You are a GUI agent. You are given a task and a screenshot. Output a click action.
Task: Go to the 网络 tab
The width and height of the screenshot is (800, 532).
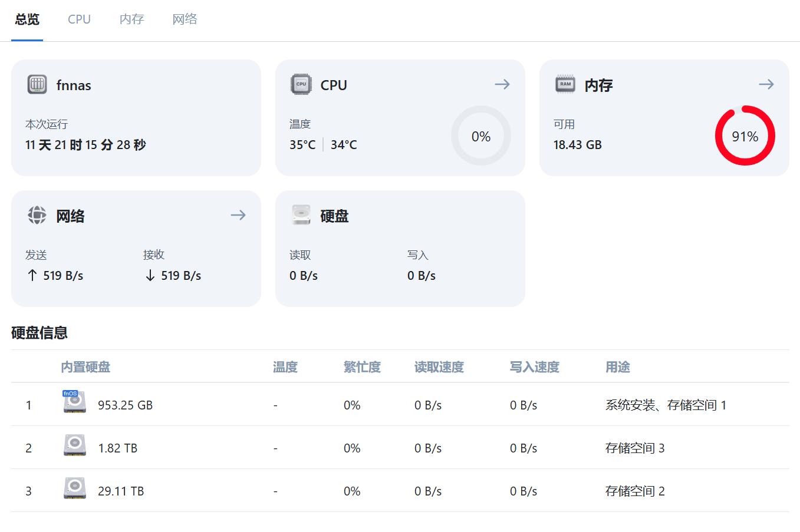[x=185, y=19]
